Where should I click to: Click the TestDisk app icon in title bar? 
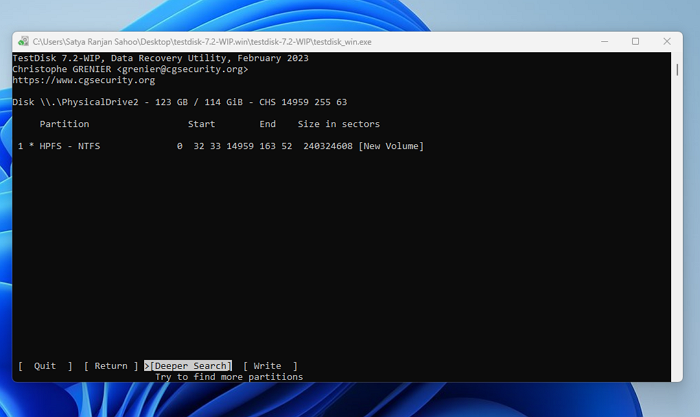[23, 42]
